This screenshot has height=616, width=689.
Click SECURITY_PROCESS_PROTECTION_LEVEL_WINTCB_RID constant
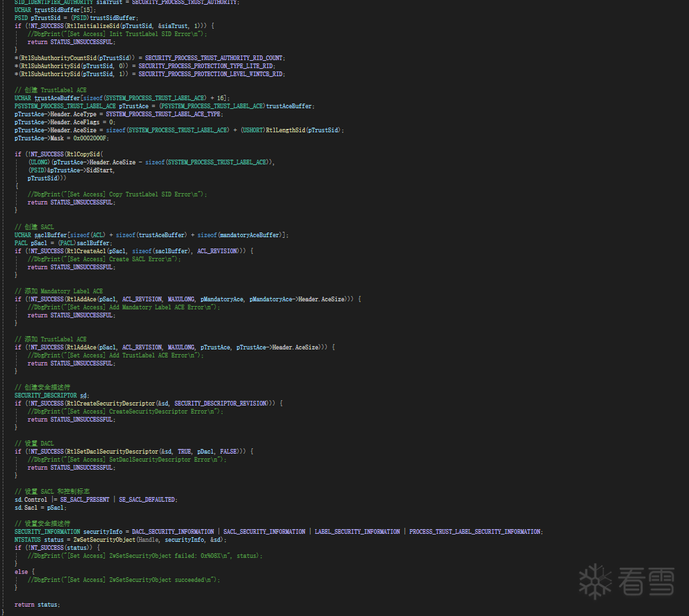(x=212, y=74)
